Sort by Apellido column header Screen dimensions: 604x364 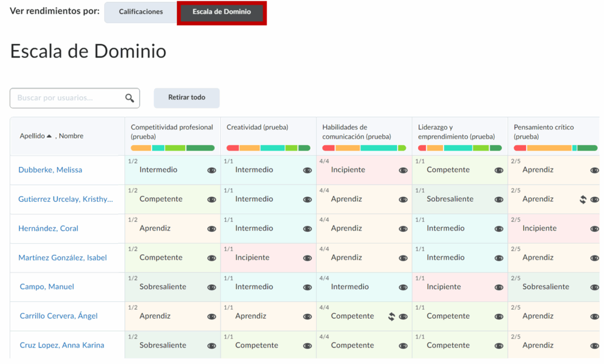coord(32,136)
